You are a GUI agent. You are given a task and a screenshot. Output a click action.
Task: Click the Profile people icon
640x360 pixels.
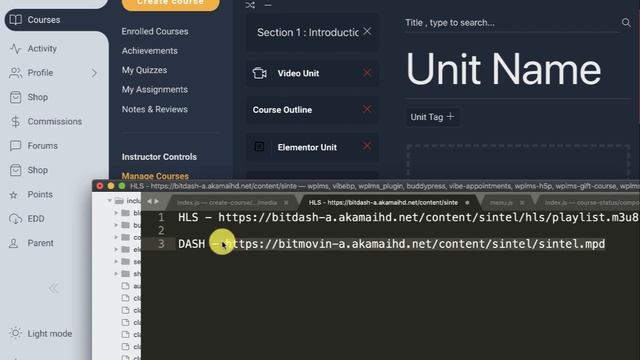(16, 73)
